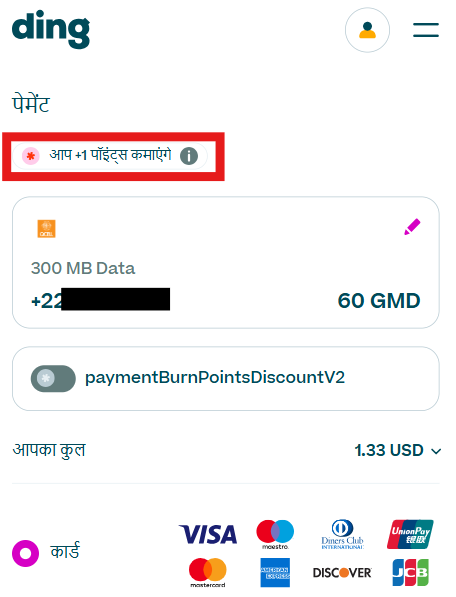Toggle the paymentBurnPointsDiscountV2 switch
The width and height of the screenshot is (456, 597).
click(x=53, y=378)
